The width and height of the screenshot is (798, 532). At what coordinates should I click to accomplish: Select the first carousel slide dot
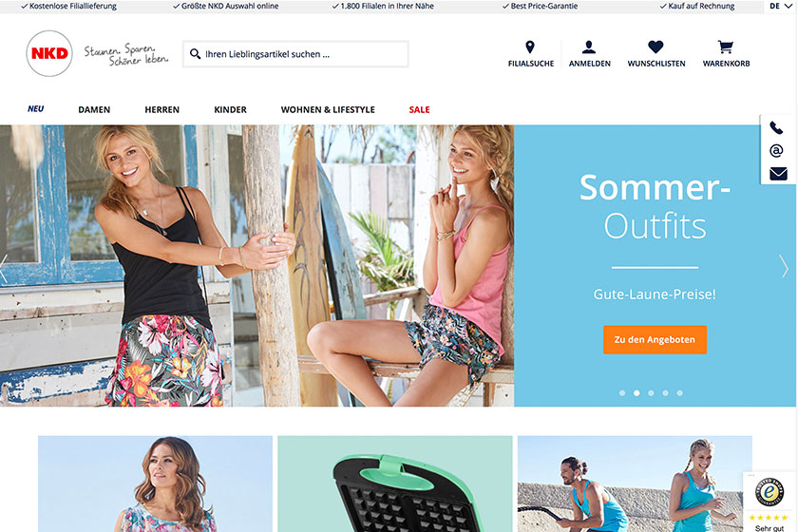tap(622, 393)
